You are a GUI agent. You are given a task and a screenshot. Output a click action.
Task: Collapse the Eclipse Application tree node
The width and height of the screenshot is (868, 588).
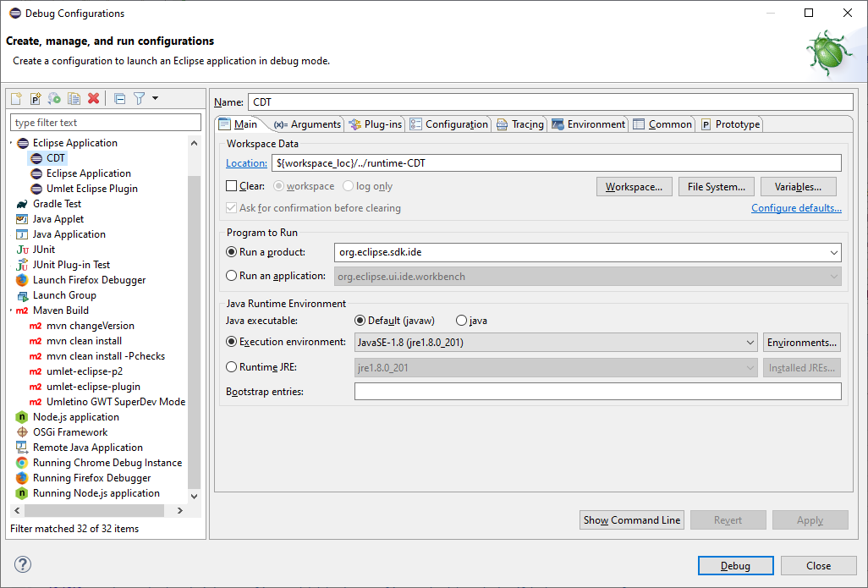(11, 143)
